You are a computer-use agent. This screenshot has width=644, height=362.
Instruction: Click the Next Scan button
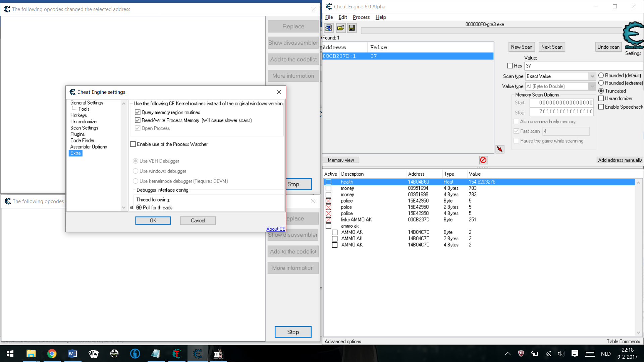(x=551, y=47)
